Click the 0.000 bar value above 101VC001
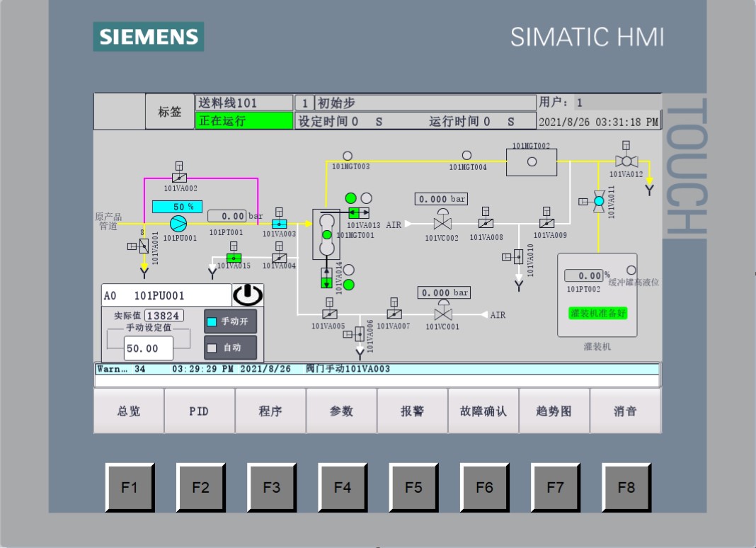Image resolution: width=756 pixels, height=548 pixels. point(444,292)
